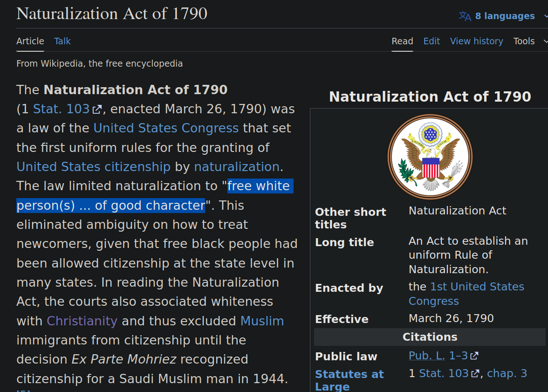Click the 'Naturalization Act' short title value

(458, 211)
